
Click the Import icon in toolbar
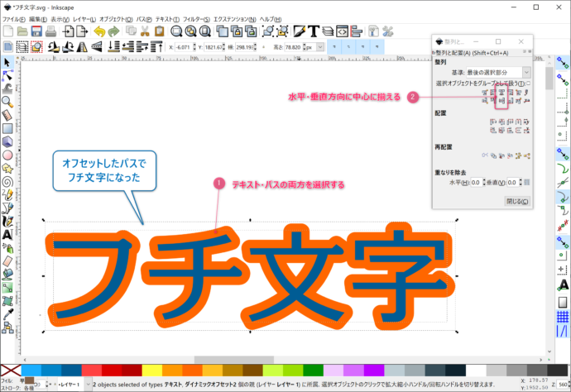pos(68,31)
